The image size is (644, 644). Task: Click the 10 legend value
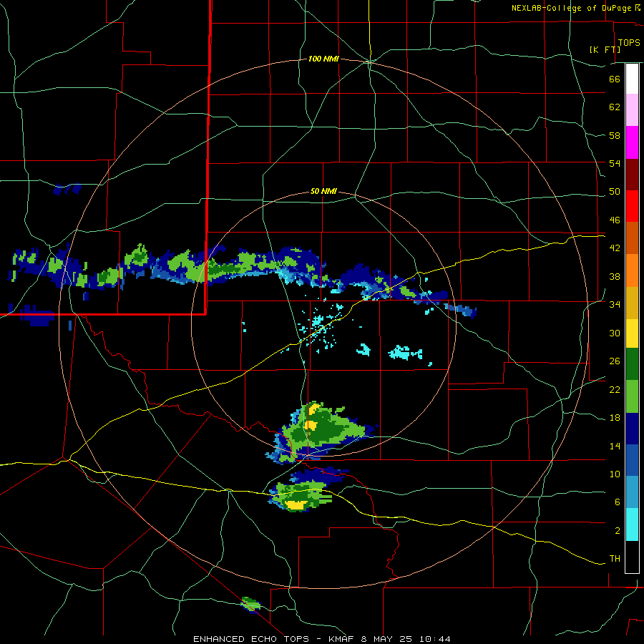tap(615, 474)
